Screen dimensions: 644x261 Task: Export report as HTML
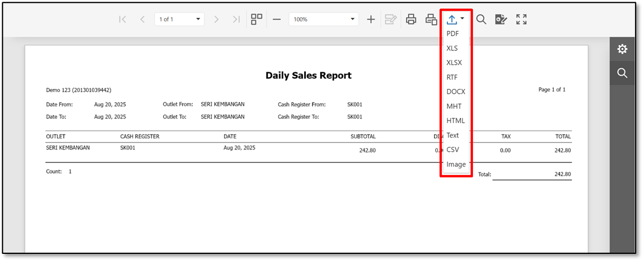tap(456, 120)
